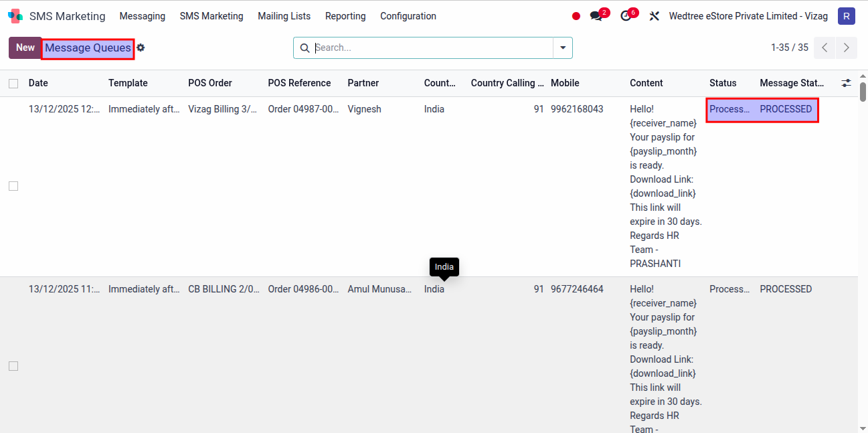Go to next page arrow
Screen dimensions: 868x433
pyautogui.click(x=847, y=48)
